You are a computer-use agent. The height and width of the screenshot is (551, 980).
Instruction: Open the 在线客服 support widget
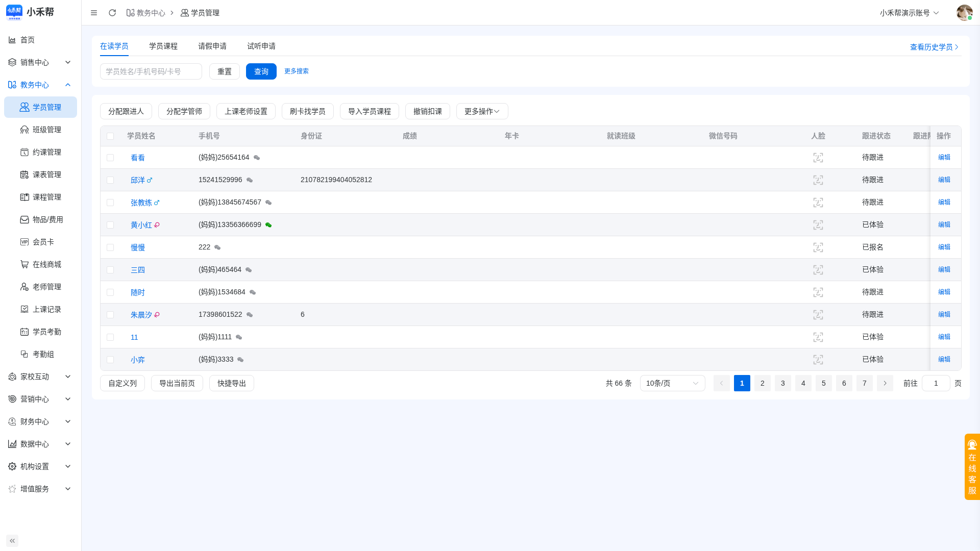click(x=972, y=467)
